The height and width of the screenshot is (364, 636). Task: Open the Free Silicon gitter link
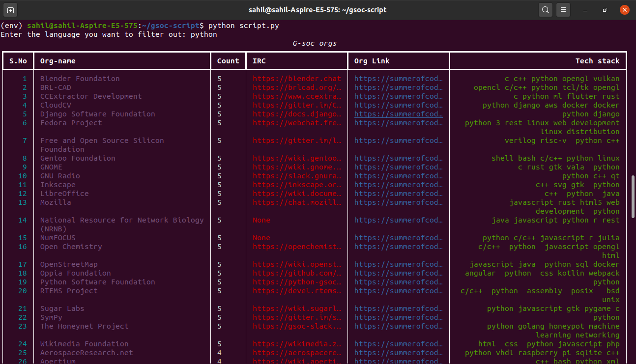coord(297,140)
